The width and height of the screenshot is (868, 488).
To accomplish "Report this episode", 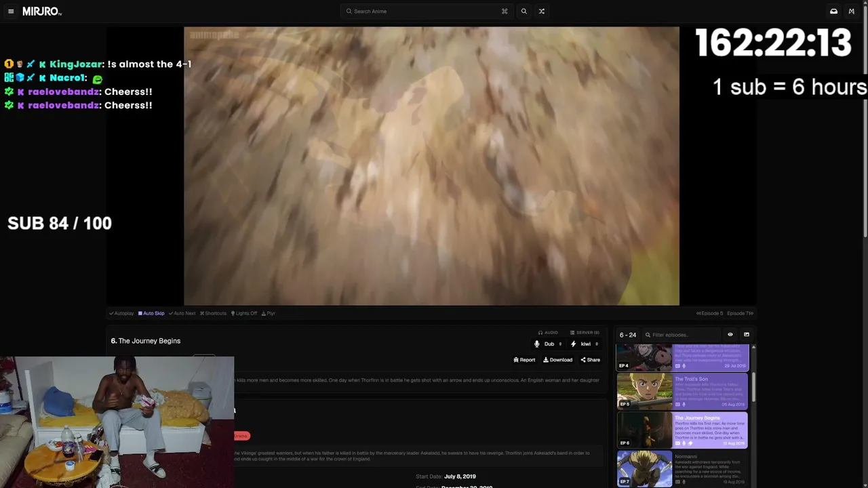I will (524, 360).
